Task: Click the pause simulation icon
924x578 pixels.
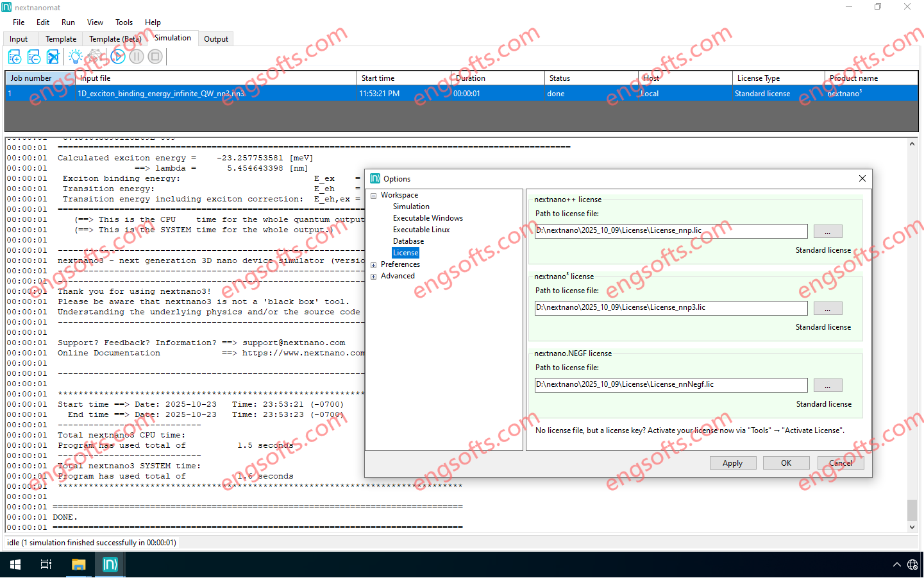Action: pos(137,57)
